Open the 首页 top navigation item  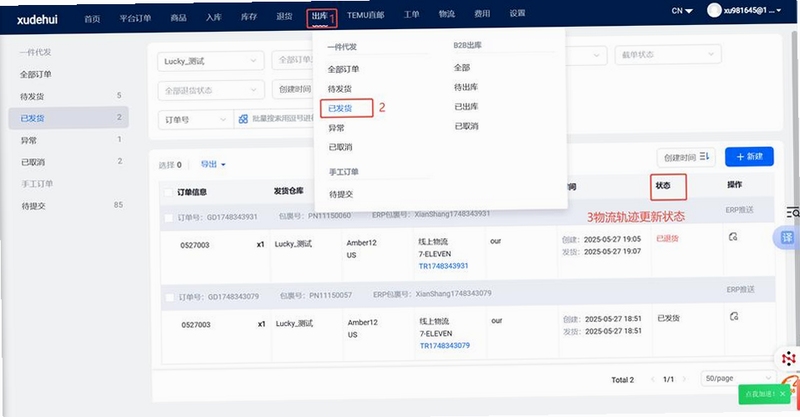tap(92, 19)
